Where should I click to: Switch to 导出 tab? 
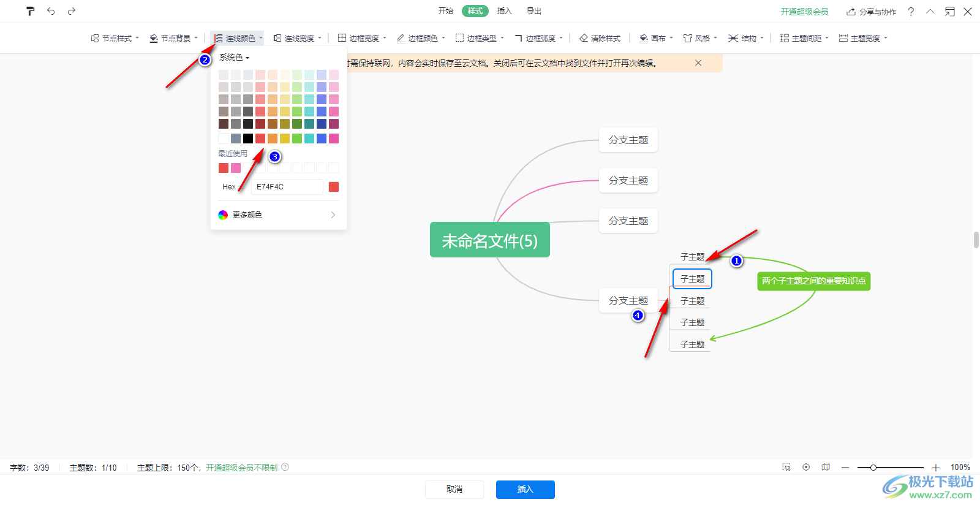click(534, 11)
